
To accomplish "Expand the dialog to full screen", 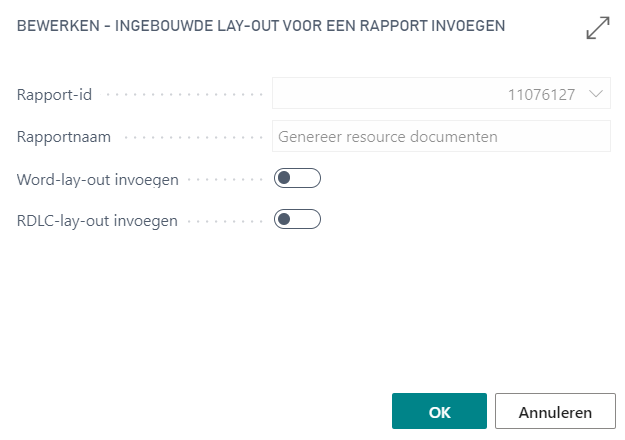I will [598, 28].
